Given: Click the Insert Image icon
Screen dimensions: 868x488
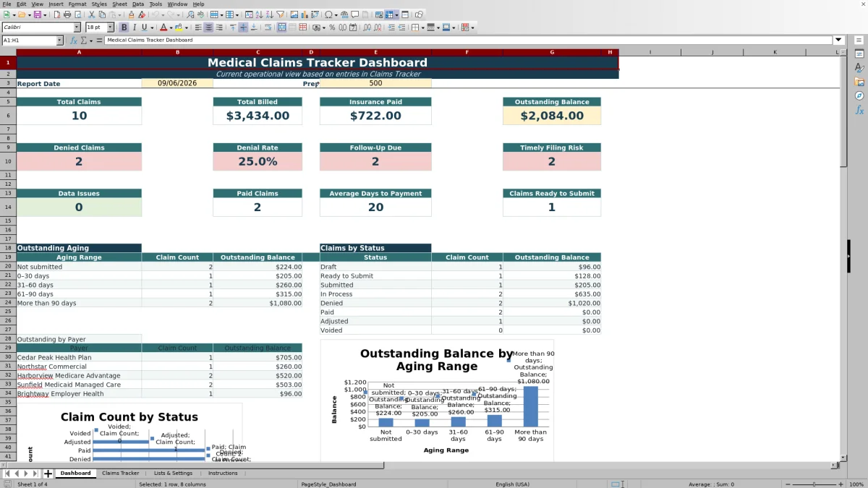Looking at the screenshot, I should pos(294,14).
